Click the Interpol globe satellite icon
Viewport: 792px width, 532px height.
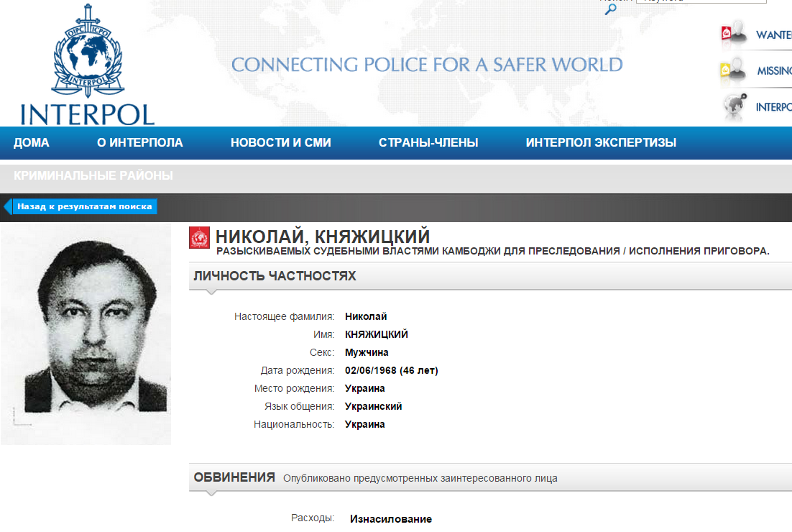click(735, 106)
